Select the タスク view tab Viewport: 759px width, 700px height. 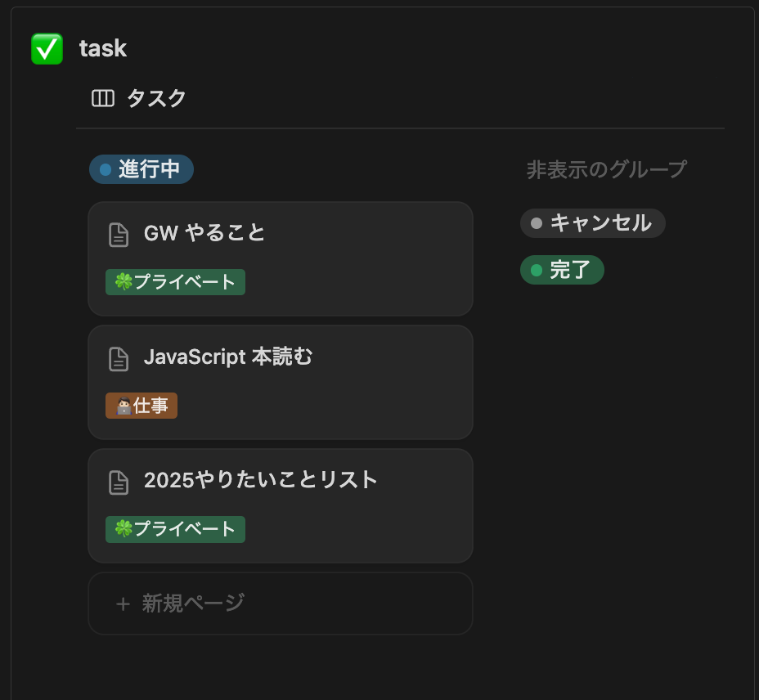pos(139,98)
